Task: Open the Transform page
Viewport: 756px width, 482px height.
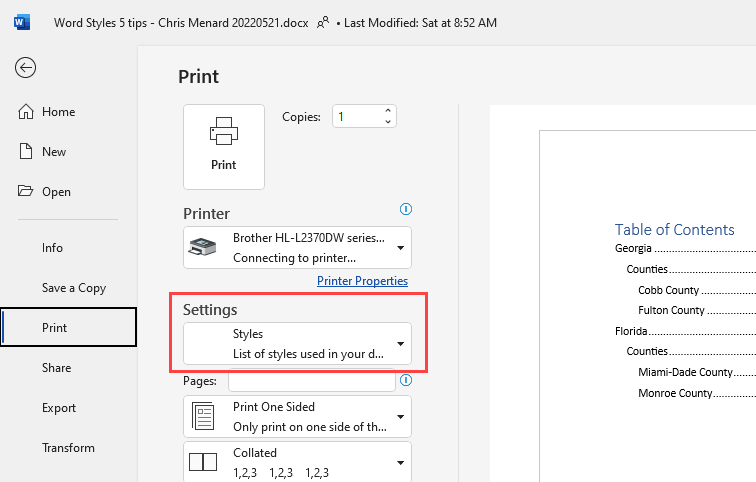Action: [68, 448]
